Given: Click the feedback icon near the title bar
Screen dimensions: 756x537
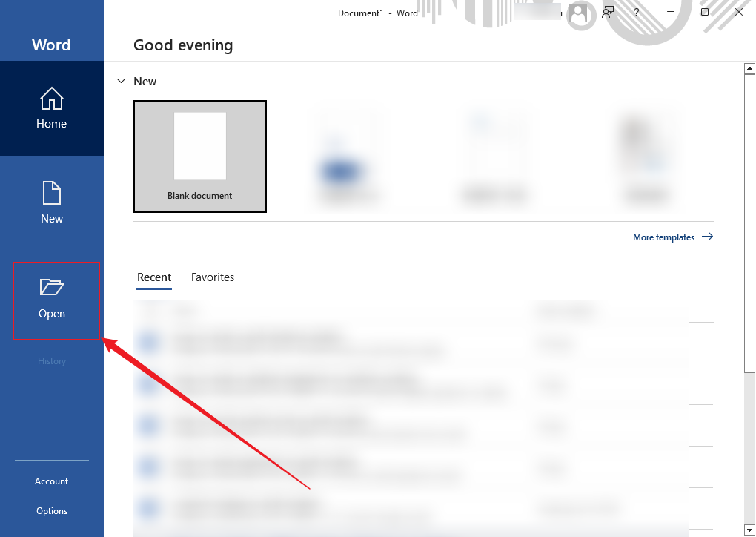Looking at the screenshot, I should pyautogui.click(x=608, y=12).
